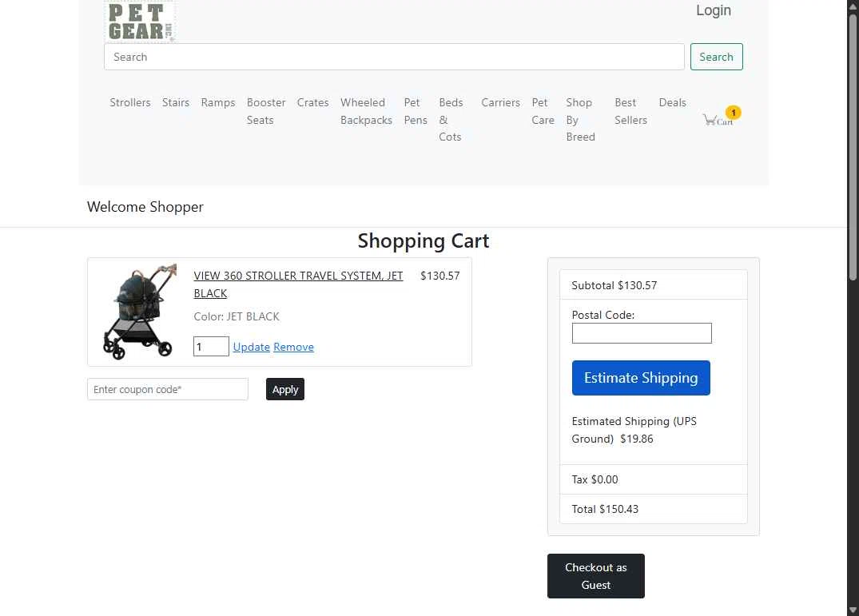This screenshot has width=859, height=616.
Task: Remove the stroller from the cart
Action: click(x=293, y=348)
